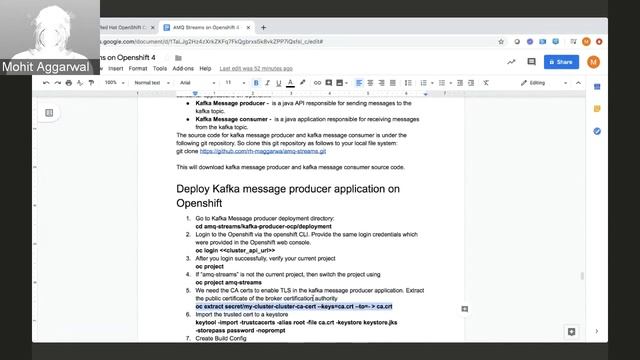Collapse the menus with the up chevron
The height and width of the screenshot is (360, 640).
click(x=578, y=83)
